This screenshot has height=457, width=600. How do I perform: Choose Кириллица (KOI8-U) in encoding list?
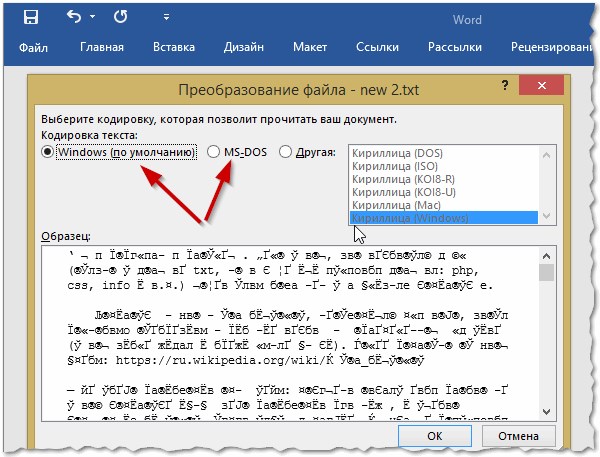444,192
